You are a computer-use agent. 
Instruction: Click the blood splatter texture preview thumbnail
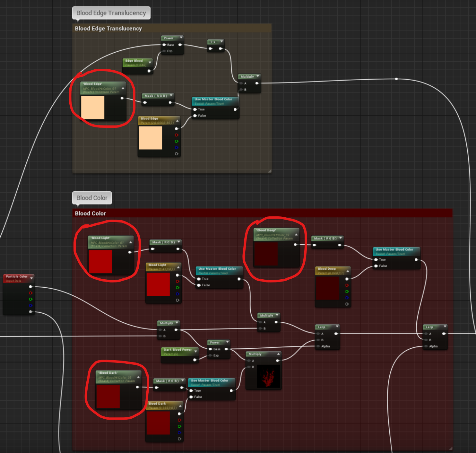268,377
